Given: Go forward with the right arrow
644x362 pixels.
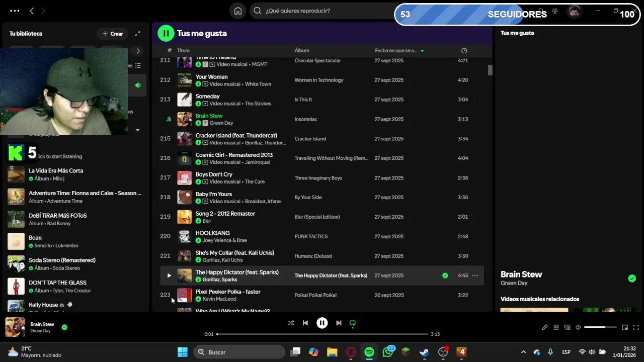Looking at the screenshot, I should pyautogui.click(x=43, y=11).
